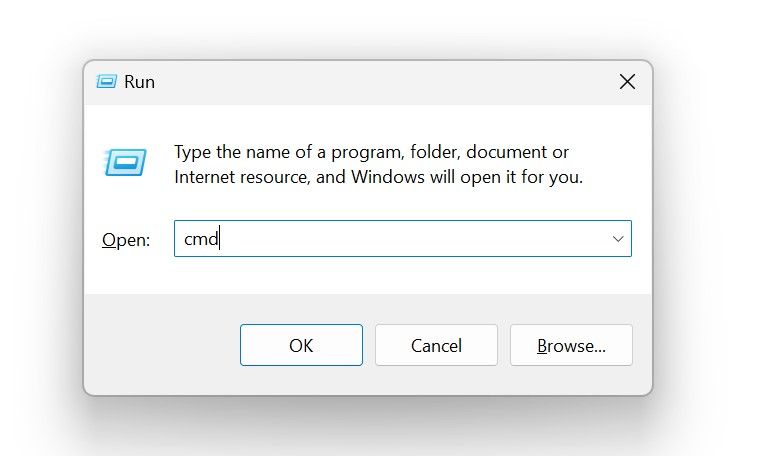This screenshot has width=781, height=456.
Task: Click the small Run icon in the title bar
Action: (106, 82)
